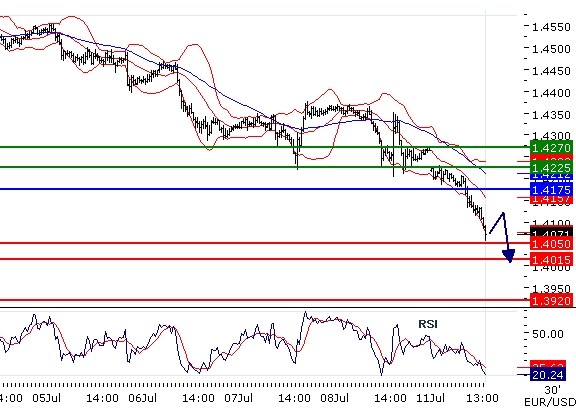Image resolution: width=576 pixels, height=415 pixels.
Task: Click the 1.4550 price axis label
Action: (x=551, y=27)
